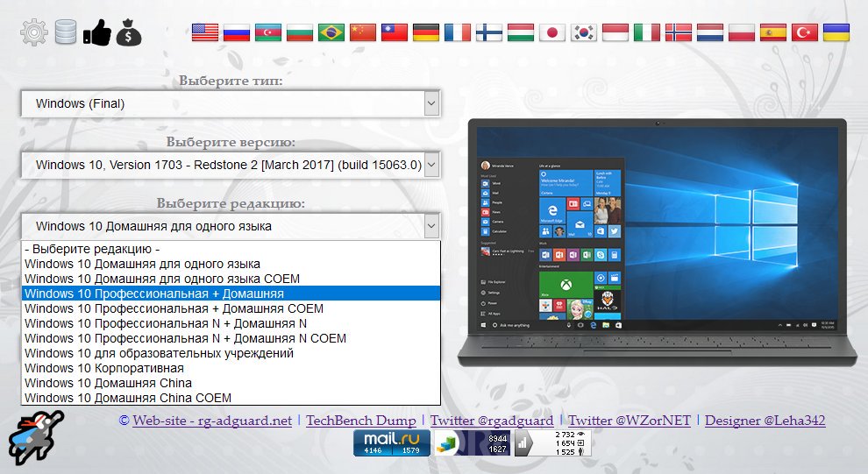Choose 'Профессиональная N + Домашняя N COEM' option

tap(231, 338)
